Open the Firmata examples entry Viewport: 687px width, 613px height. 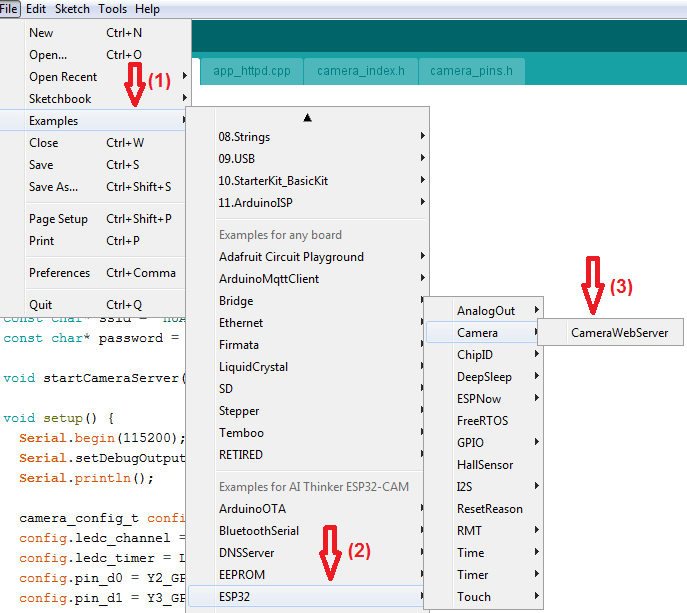pyautogui.click(x=306, y=345)
